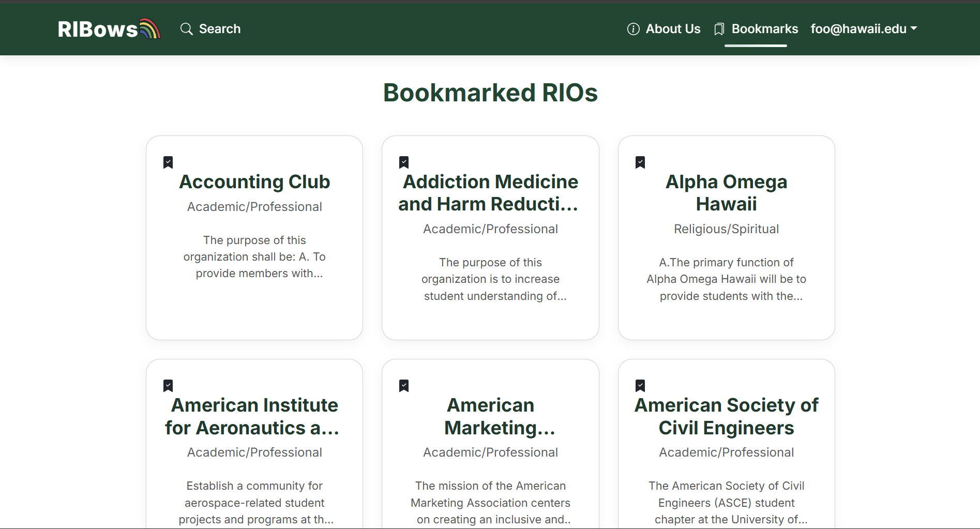The height and width of the screenshot is (529, 980).
Task: Click the Addiction Medicine and Harm Reduction title
Action: [x=490, y=193]
